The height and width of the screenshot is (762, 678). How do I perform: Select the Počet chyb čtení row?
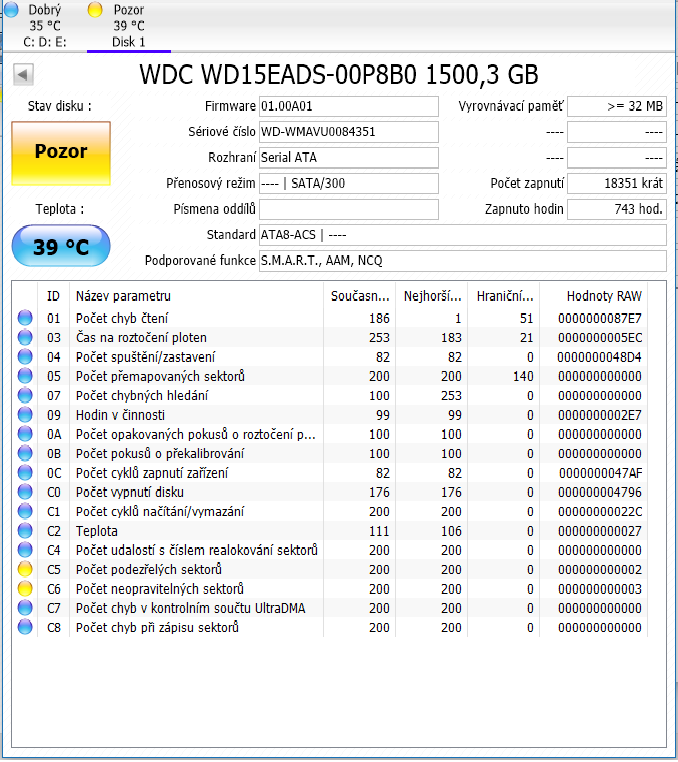330,318
